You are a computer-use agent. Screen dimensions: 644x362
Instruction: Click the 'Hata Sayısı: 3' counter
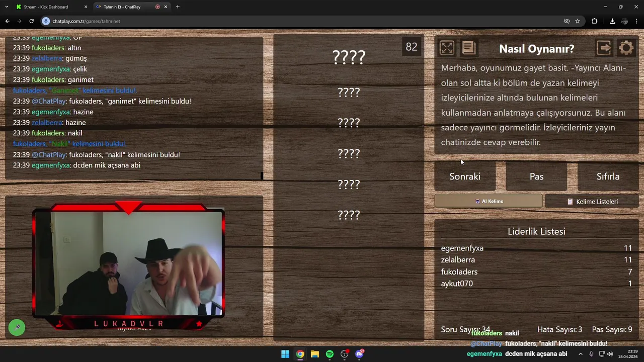tap(559, 330)
